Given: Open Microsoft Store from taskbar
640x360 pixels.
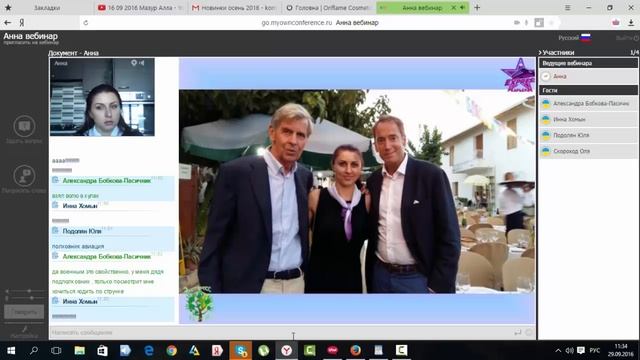Looking at the screenshot, I should click(102, 350).
